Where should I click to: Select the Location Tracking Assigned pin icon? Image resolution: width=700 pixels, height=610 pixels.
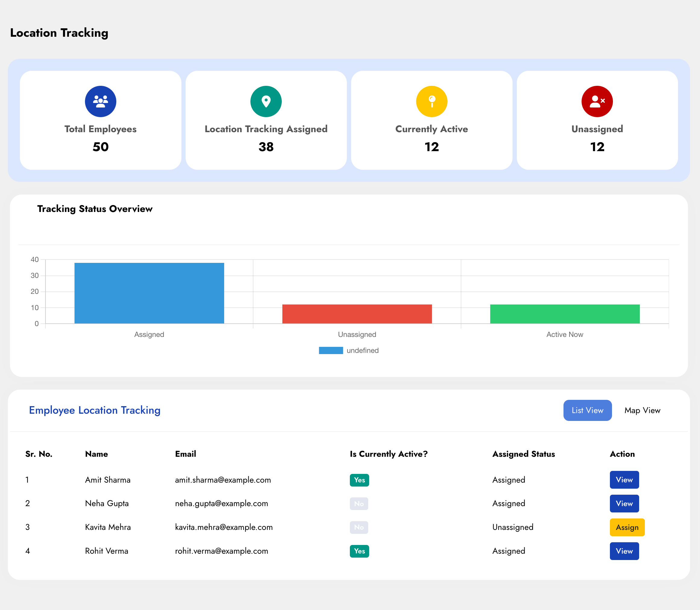tap(266, 101)
